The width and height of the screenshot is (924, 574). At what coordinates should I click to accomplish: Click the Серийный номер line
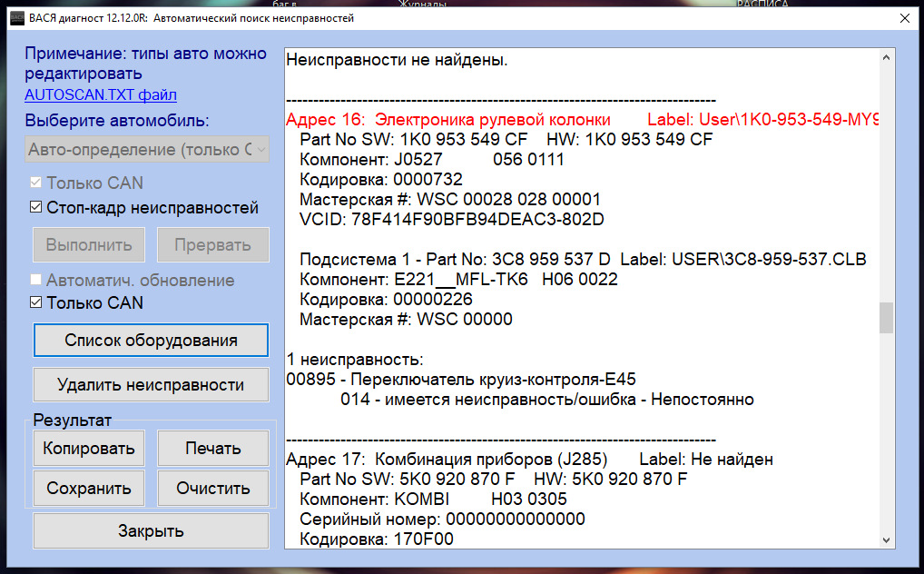click(443, 520)
